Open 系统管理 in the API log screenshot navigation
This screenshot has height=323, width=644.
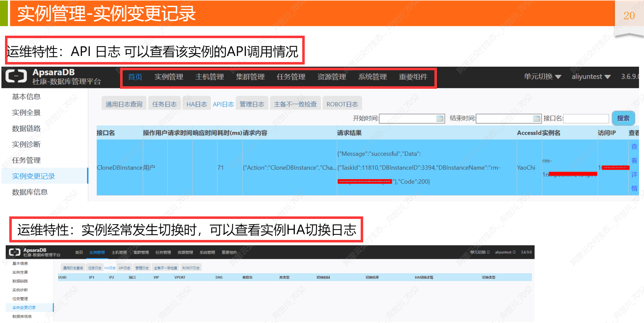pyautogui.click(x=372, y=77)
